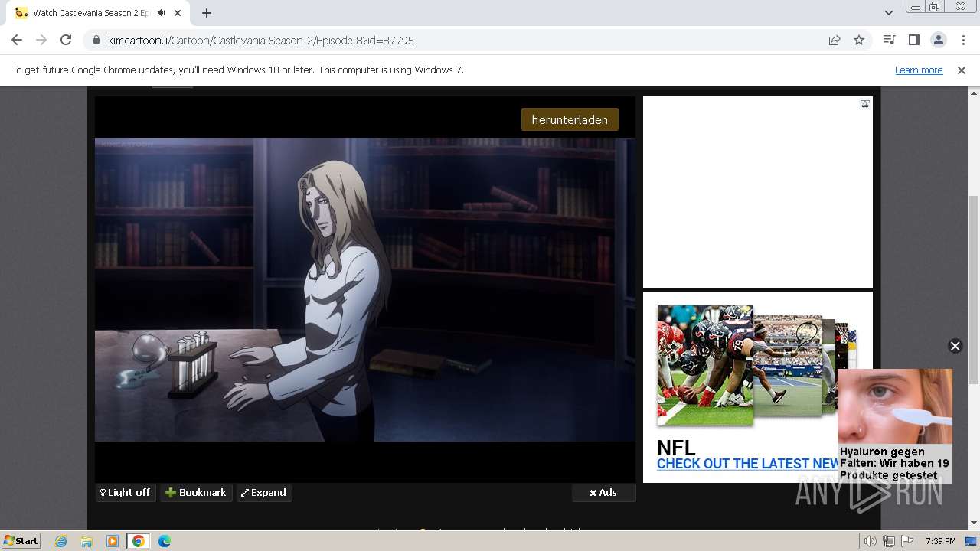
Task: Open Chrome's three-dot menu
Action: 963,40
